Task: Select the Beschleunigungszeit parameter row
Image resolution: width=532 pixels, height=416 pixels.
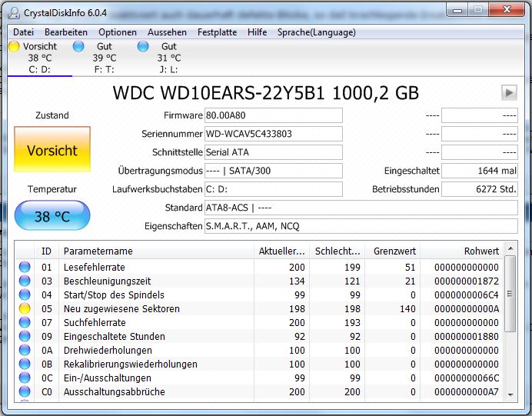Action: (260, 281)
